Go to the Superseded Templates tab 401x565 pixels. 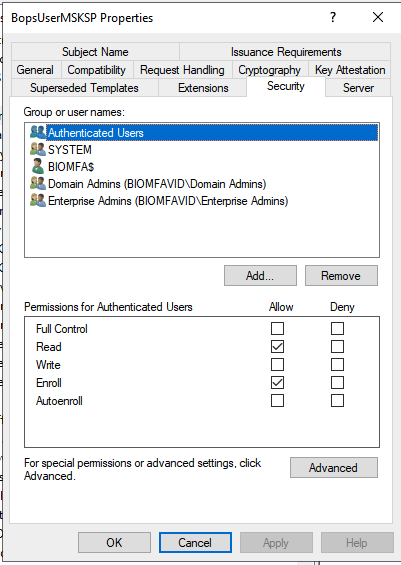tap(84, 88)
